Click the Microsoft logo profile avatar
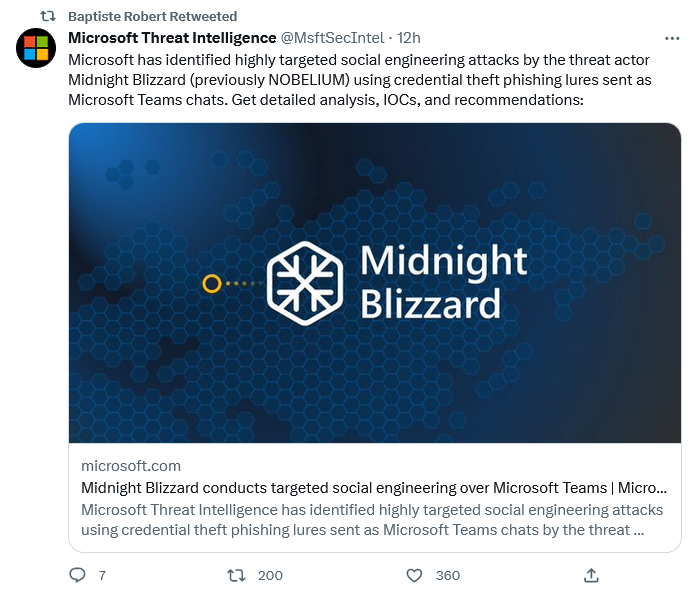Image resolution: width=698 pixels, height=597 pixels. tap(36, 47)
